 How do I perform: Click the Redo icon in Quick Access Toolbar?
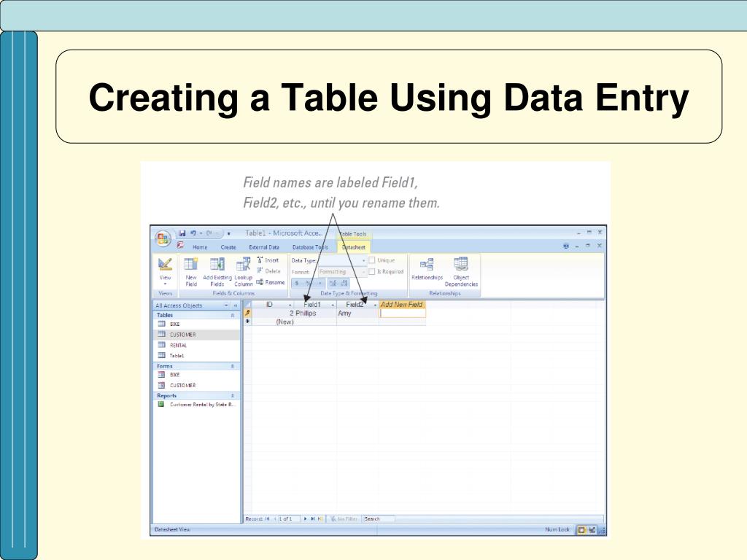tap(209, 233)
